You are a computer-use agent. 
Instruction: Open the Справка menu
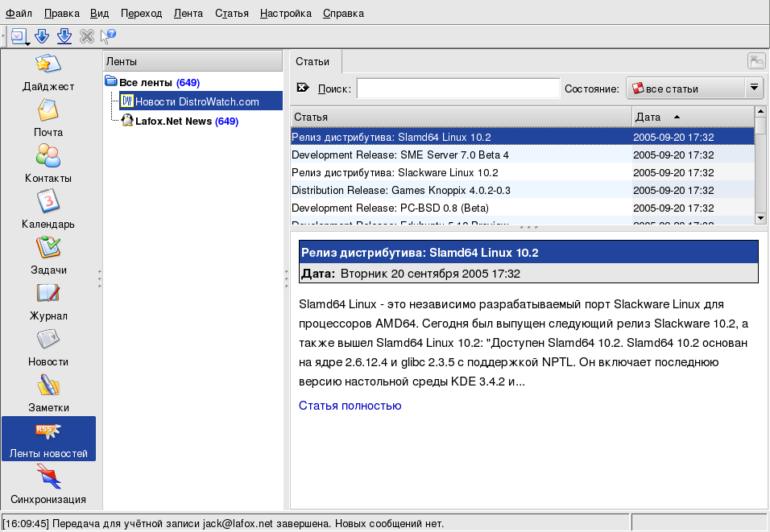pyautogui.click(x=343, y=13)
